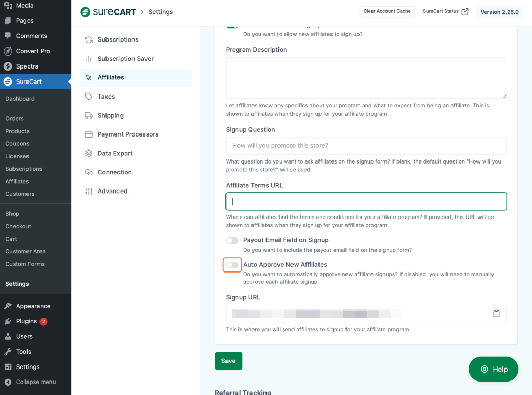Expand the Appearance menu in the sidebar
This screenshot has width=532, height=395.
pos(33,306)
